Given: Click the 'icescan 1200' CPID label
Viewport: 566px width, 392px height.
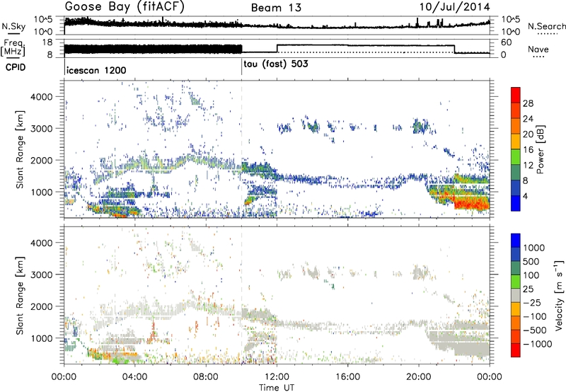Looking at the screenshot, I should point(96,70).
